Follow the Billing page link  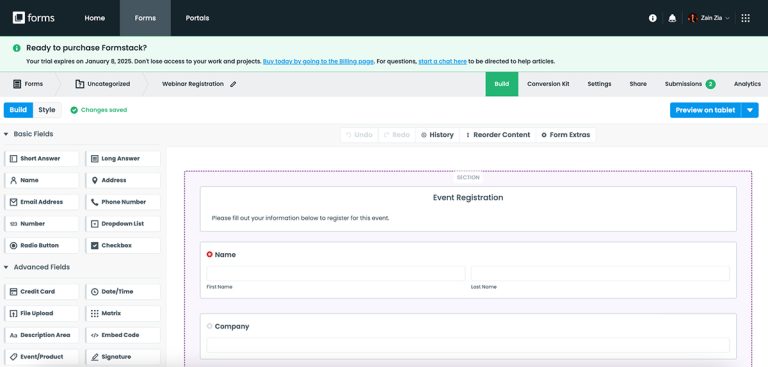tap(318, 62)
